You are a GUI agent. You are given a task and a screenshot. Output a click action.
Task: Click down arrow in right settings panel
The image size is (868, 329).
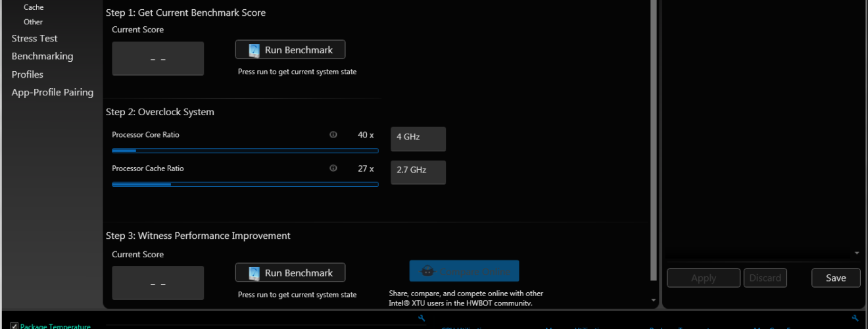856,253
